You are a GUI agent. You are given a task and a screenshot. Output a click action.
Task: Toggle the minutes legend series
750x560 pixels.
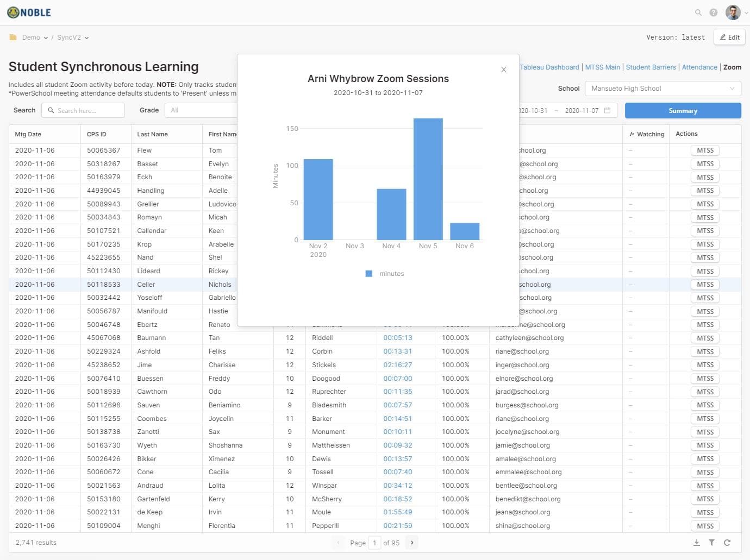385,274
